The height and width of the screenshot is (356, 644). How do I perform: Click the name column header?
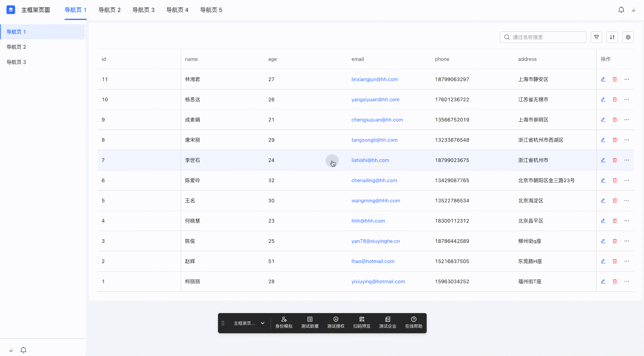191,59
